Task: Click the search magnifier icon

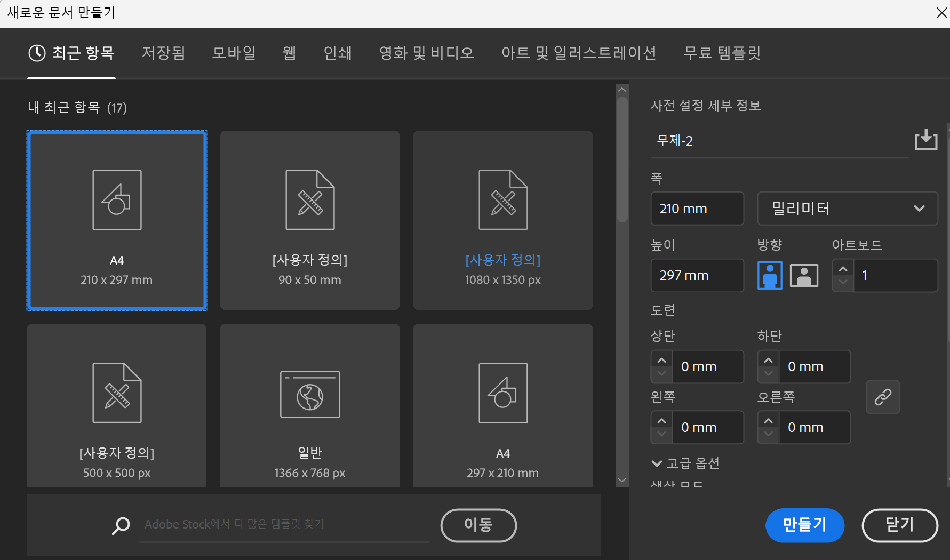Action: click(x=121, y=525)
